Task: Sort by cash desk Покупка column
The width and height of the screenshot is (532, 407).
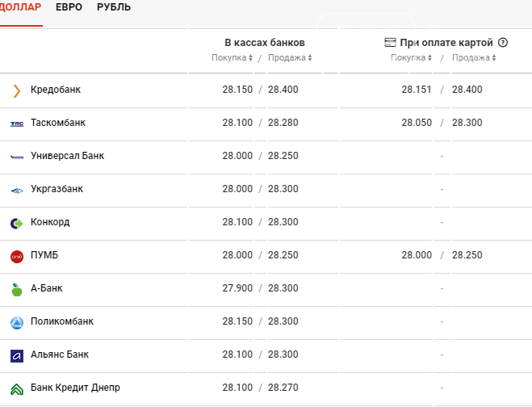Action: [232, 58]
